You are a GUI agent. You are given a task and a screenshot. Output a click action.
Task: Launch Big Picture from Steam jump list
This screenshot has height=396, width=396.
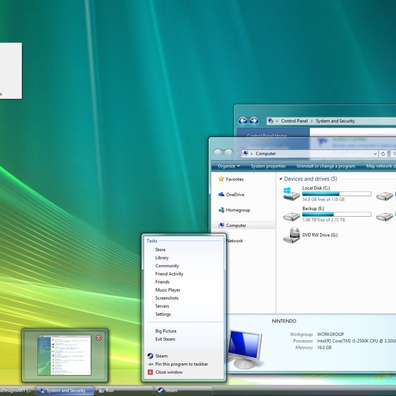tap(166, 331)
